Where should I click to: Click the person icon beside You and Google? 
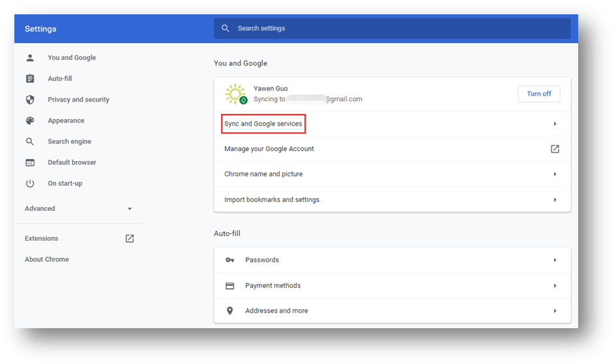30,57
